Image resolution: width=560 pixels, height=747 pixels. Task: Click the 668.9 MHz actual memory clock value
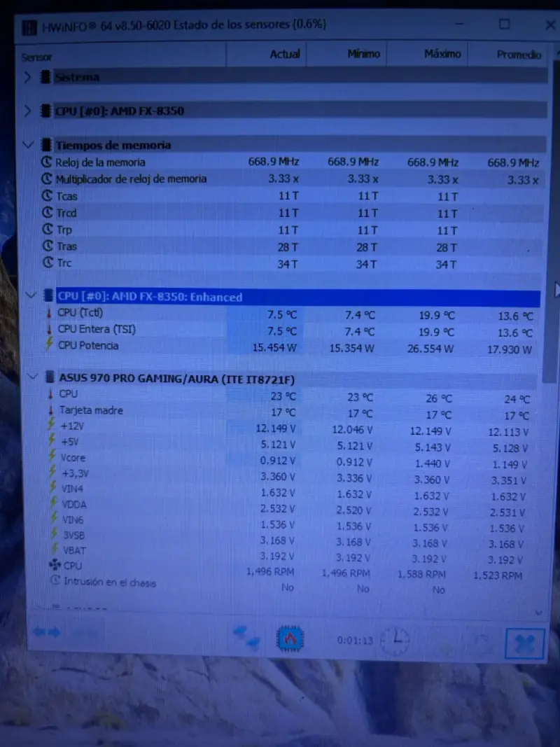(x=273, y=162)
